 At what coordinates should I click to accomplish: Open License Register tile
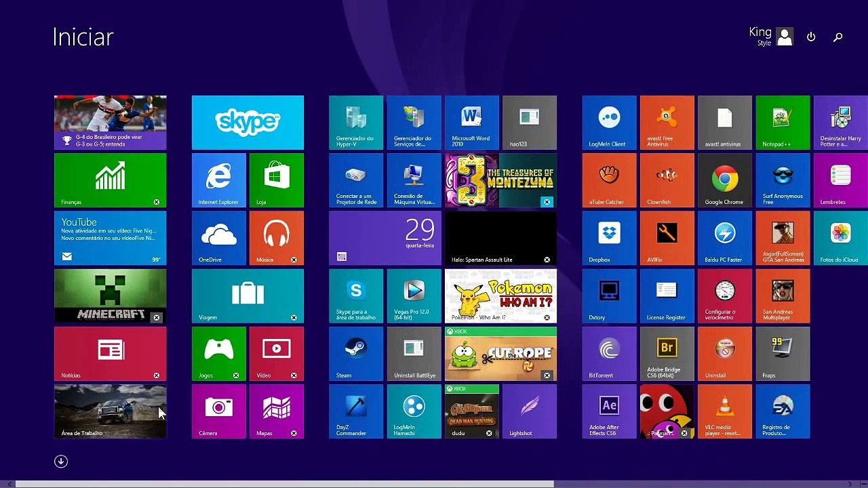667,296
